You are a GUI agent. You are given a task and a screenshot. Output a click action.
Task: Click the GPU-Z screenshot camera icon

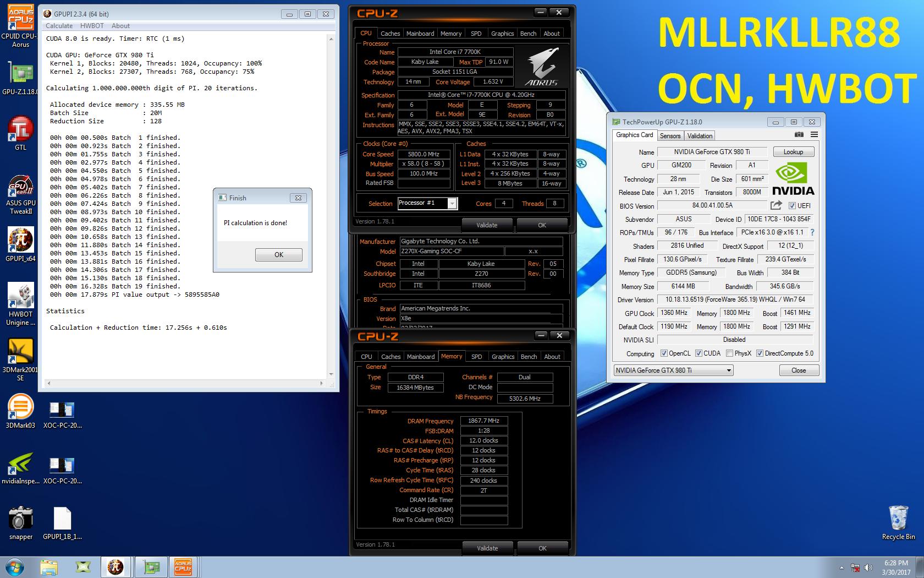coord(799,135)
